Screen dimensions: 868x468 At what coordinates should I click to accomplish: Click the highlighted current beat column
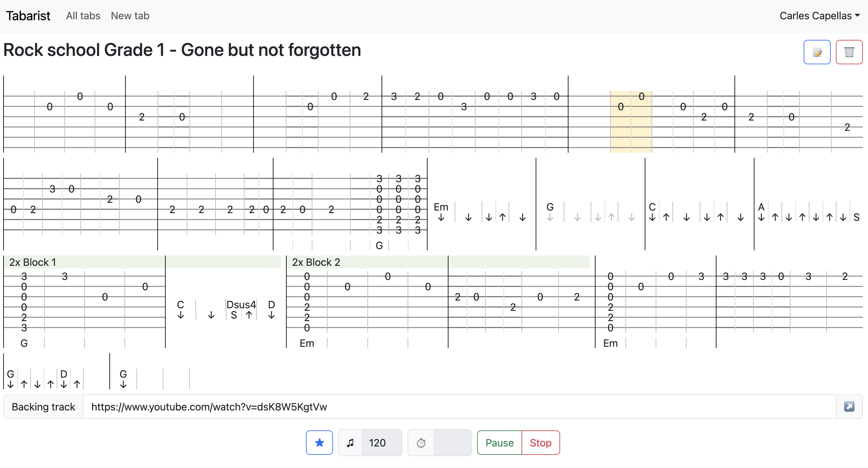pyautogui.click(x=631, y=121)
